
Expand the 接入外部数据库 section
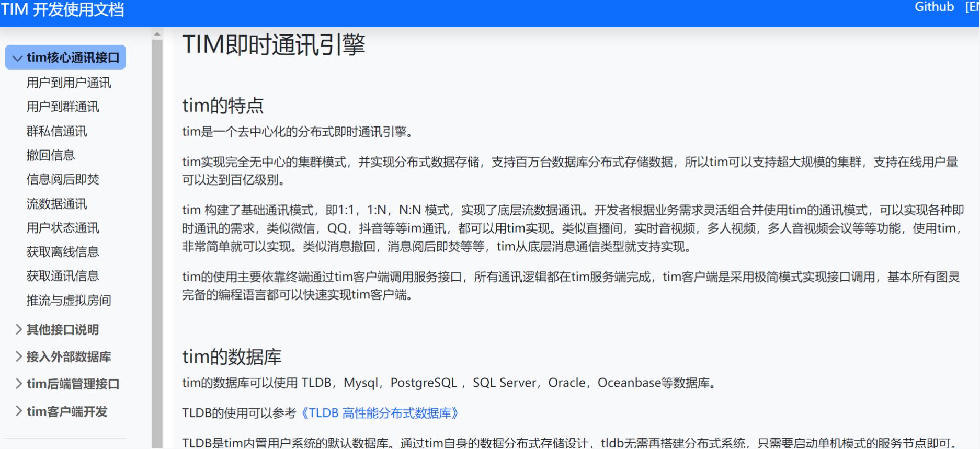click(x=68, y=357)
